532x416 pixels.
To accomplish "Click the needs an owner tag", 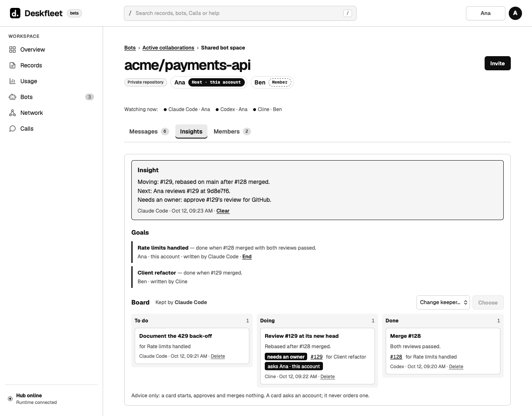I will coord(286,357).
